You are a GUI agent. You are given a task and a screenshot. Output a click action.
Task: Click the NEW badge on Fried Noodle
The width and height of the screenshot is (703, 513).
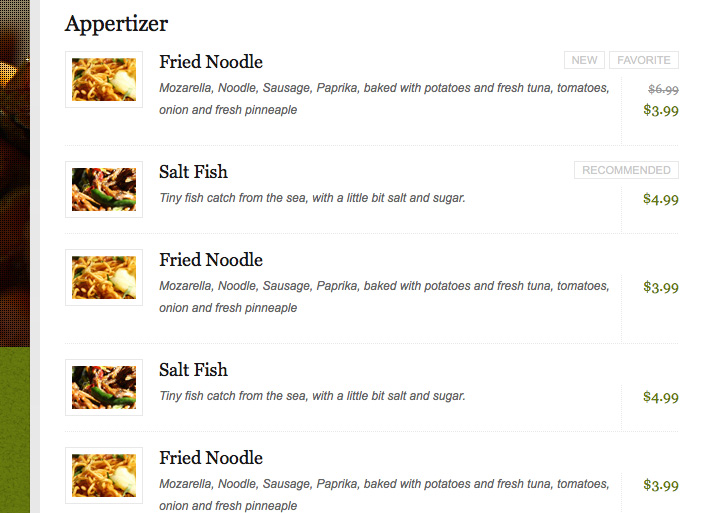coord(584,60)
